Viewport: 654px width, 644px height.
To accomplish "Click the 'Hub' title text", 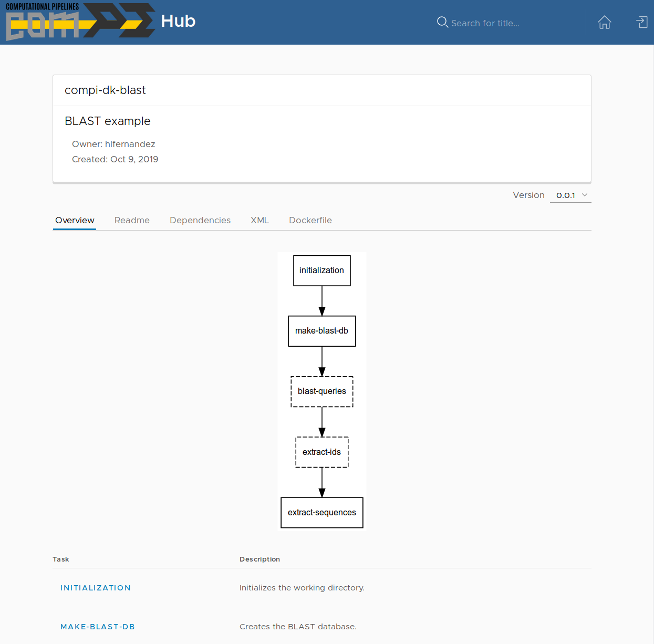I will [178, 21].
